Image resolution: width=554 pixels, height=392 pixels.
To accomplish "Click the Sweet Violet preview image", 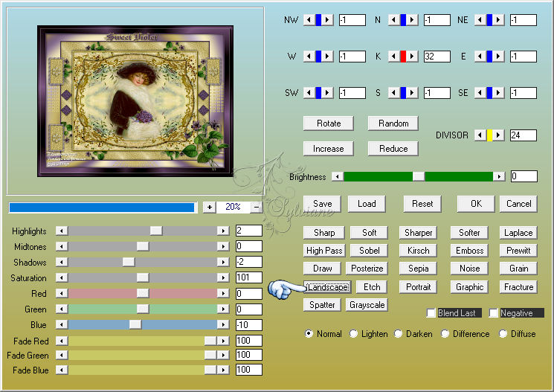I will click(x=135, y=101).
